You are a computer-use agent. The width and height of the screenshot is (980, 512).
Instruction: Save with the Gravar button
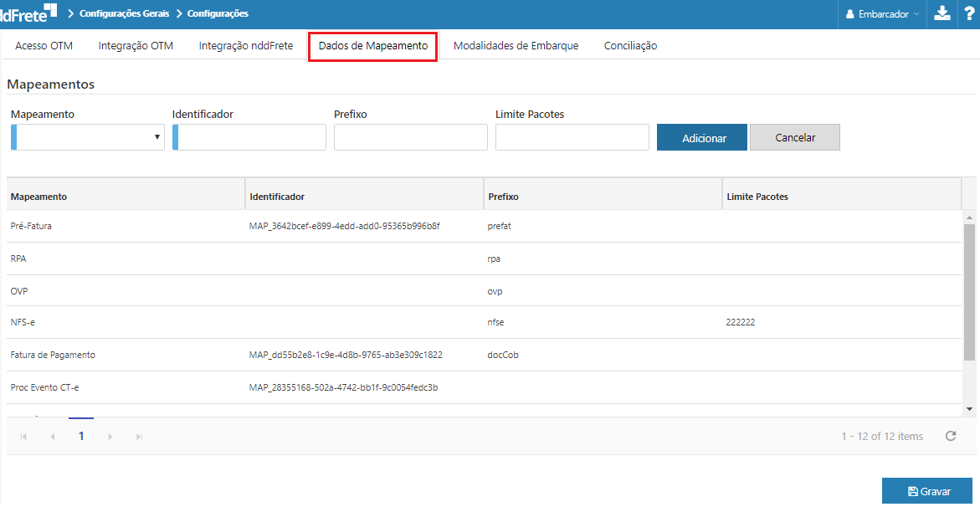(927, 491)
